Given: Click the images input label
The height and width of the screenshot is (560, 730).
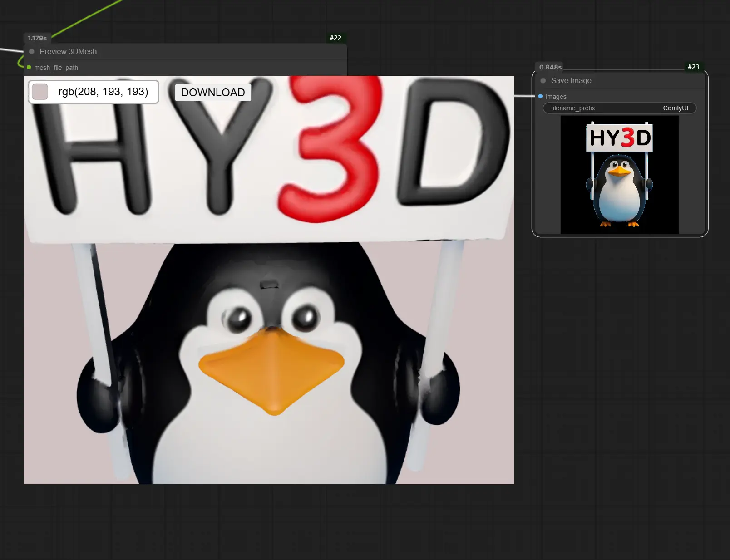Looking at the screenshot, I should coord(556,97).
